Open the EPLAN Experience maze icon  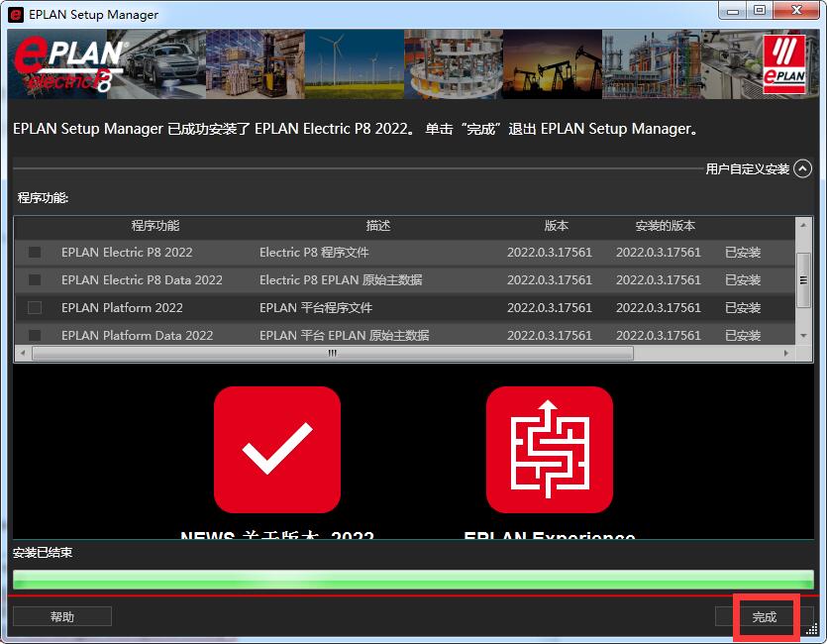tap(549, 450)
